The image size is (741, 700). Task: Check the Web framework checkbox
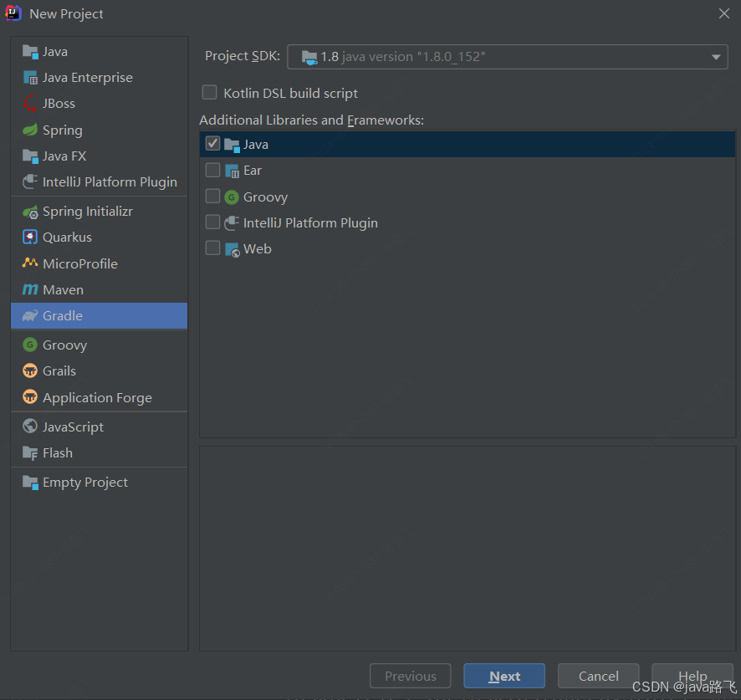coord(212,248)
